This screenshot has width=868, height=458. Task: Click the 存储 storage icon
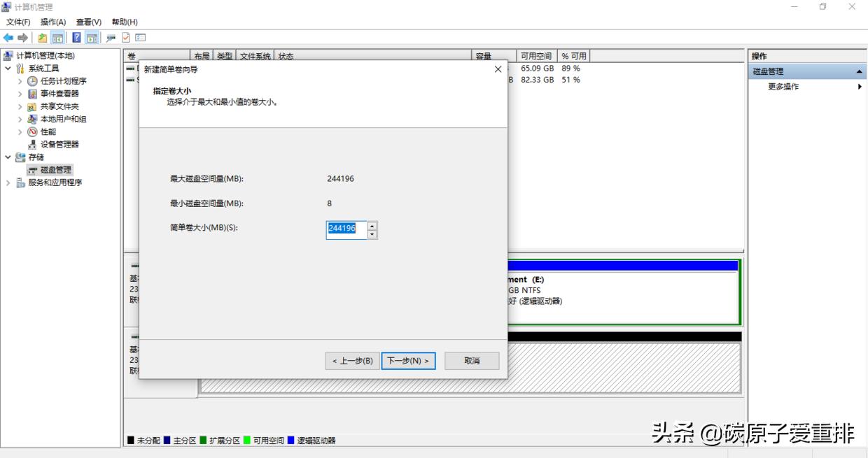click(20, 157)
